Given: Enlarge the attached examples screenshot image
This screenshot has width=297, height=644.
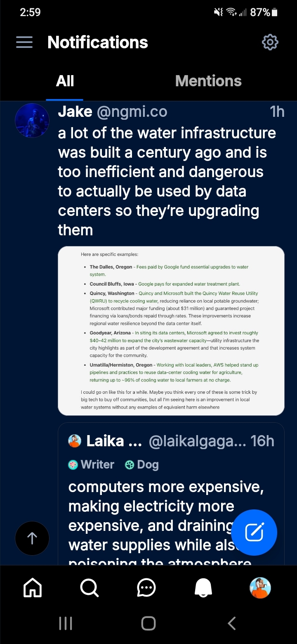Looking at the screenshot, I should click(171, 331).
